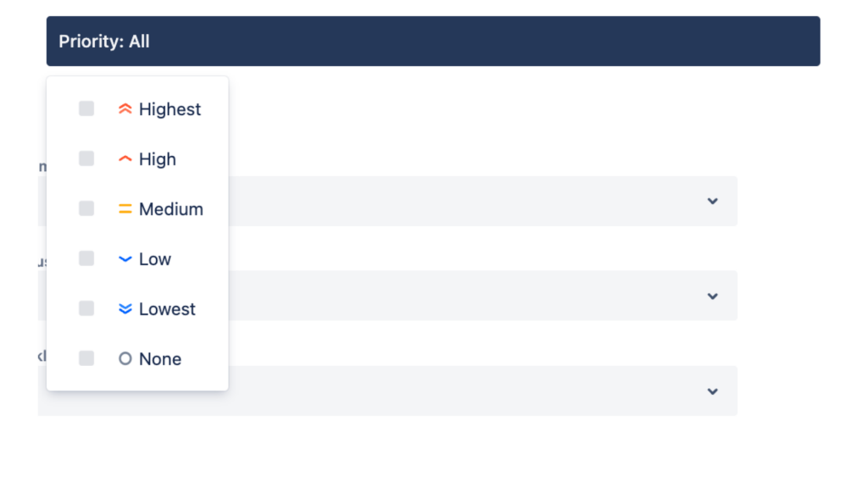Image resolution: width=868 pixels, height=488 pixels.
Task: Expand the bottom select field chevron
Action: coord(712,391)
